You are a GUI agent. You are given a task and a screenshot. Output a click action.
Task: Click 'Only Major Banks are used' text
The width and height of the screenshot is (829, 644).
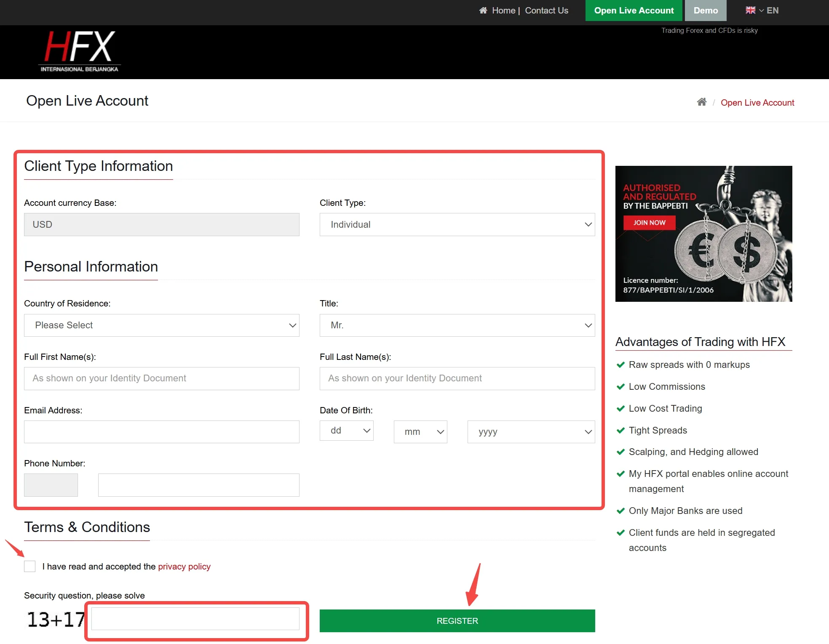[686, 511]
